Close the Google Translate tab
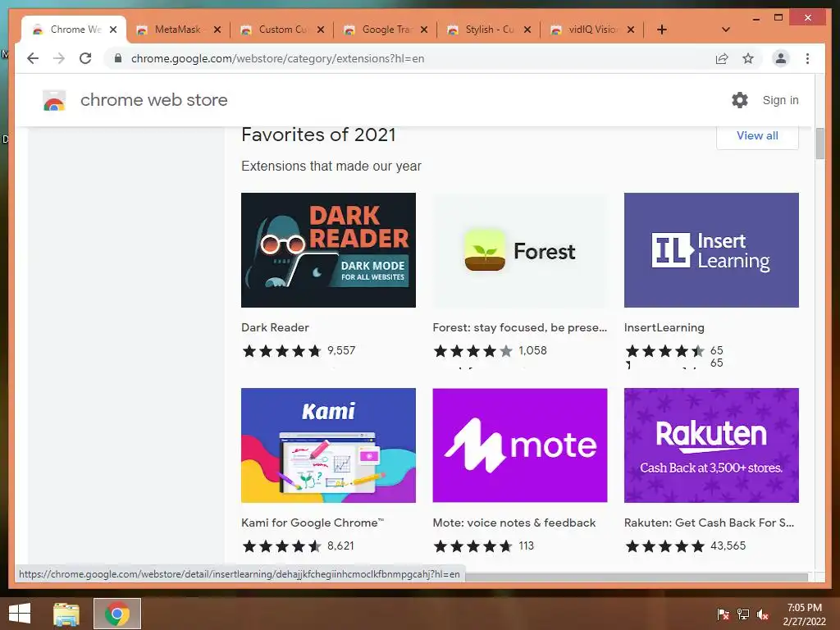The width and height of the screenshot is (840, 630). (x=424, y=30)
